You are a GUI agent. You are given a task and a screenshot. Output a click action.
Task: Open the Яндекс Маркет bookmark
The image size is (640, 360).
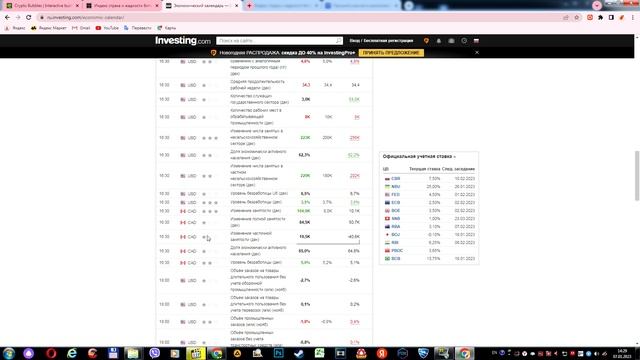[49, 28]
